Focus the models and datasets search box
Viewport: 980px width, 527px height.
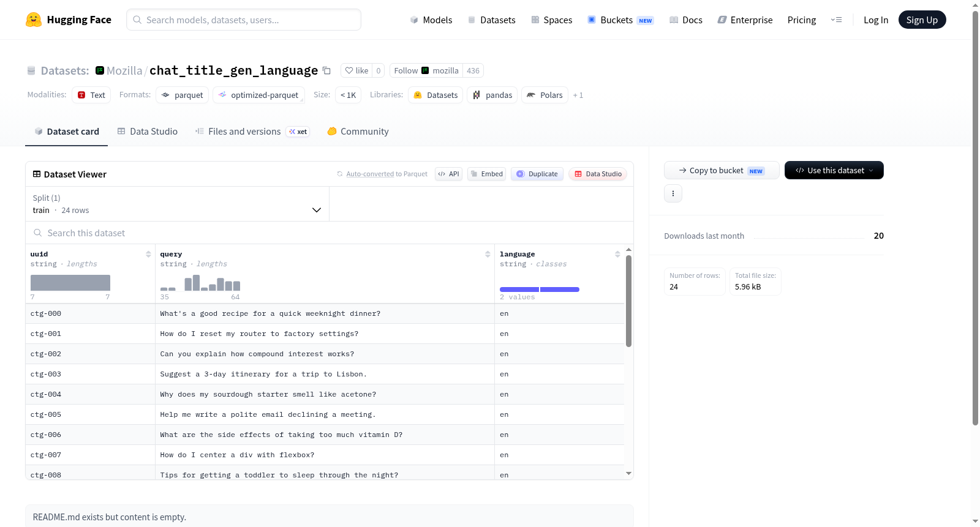pos(244,20)
